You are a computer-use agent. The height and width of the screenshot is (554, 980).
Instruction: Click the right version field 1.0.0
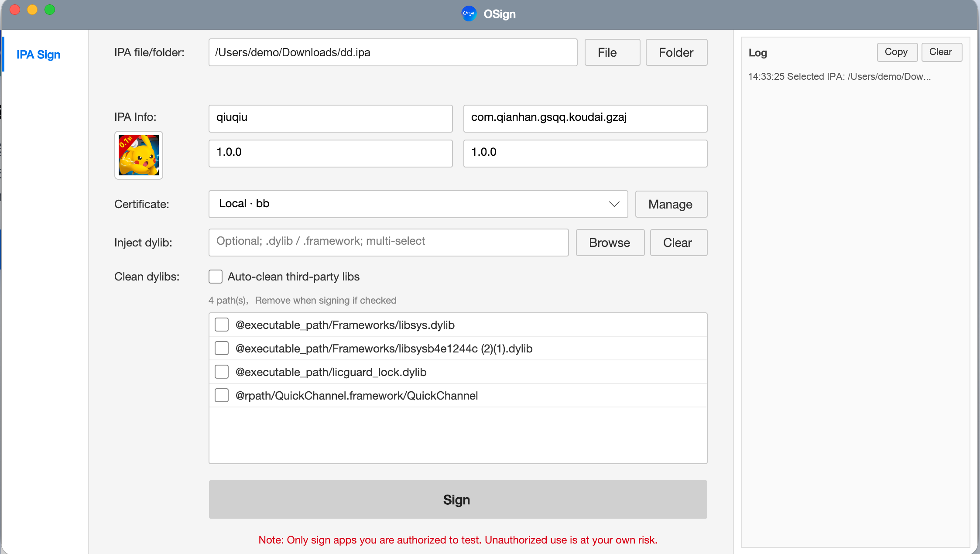[585, 153]
